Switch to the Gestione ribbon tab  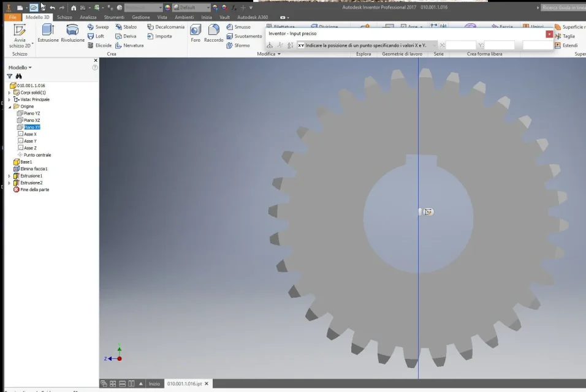[141, 17]
